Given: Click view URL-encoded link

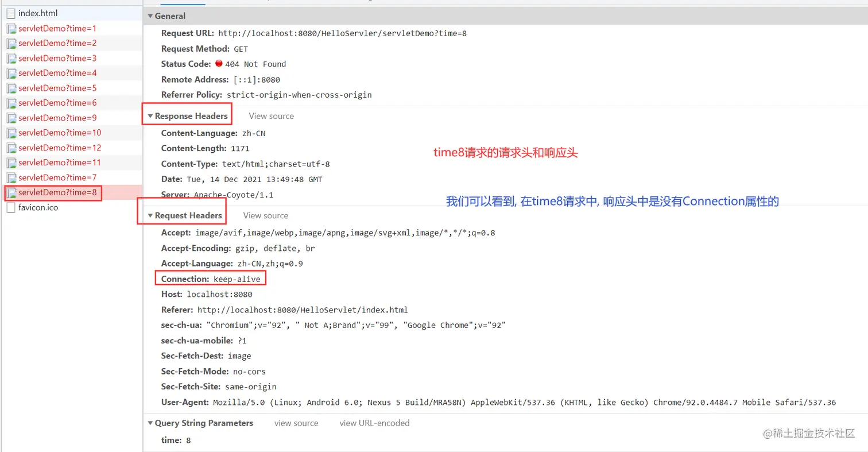Looking at the screenshot, I should point(375,423).
